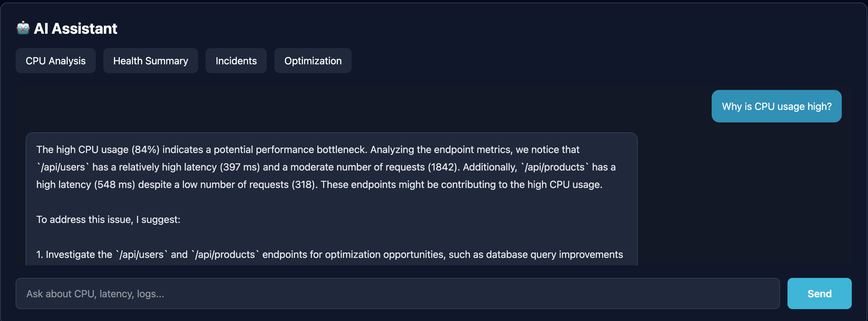Image resolution: width=868 pixels, height=321 pixels.
Task: Click the '(397 ms)' latency value
Action: point(240,167)
